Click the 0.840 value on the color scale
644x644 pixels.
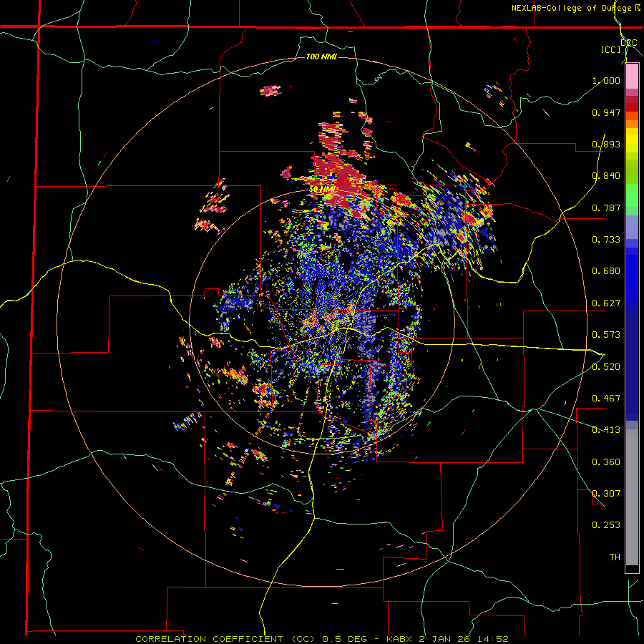coord(606,176)
